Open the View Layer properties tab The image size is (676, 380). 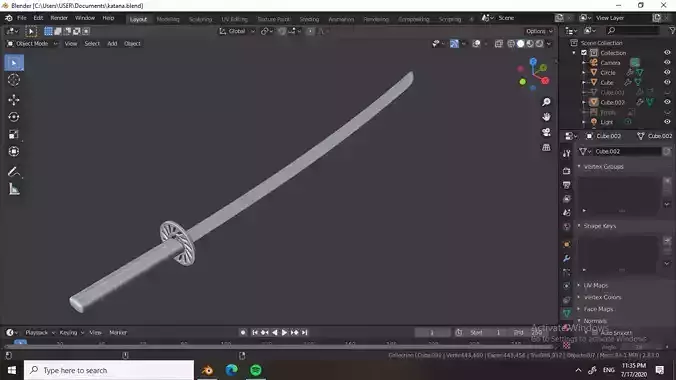click(566, 199)
